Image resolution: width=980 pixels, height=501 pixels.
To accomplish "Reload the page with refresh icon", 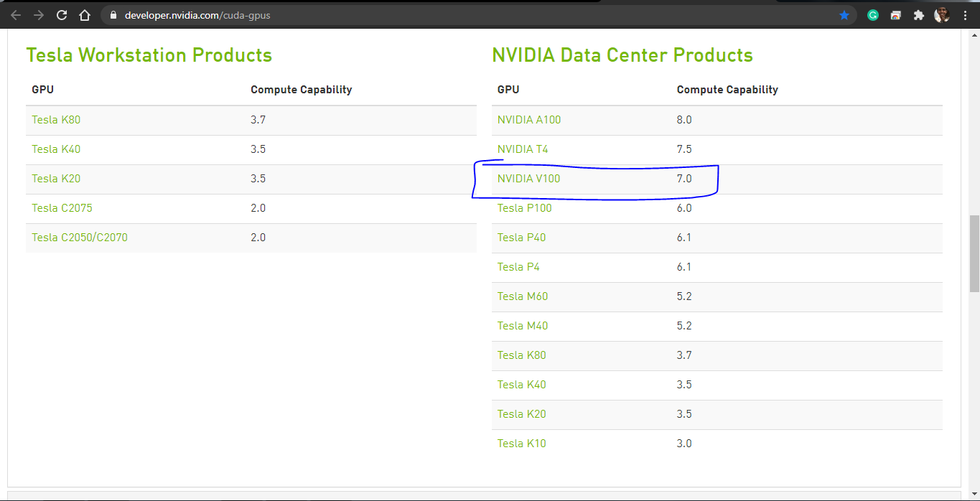I will click(62, 15).
